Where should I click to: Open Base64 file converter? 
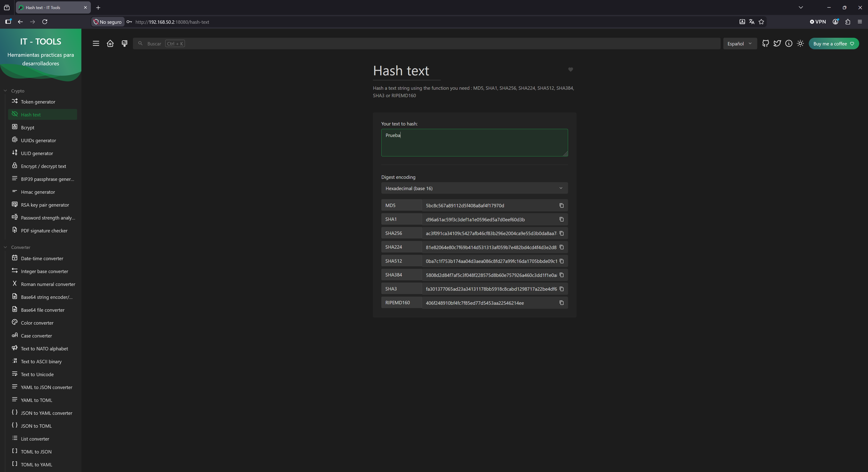pos(42,310)
